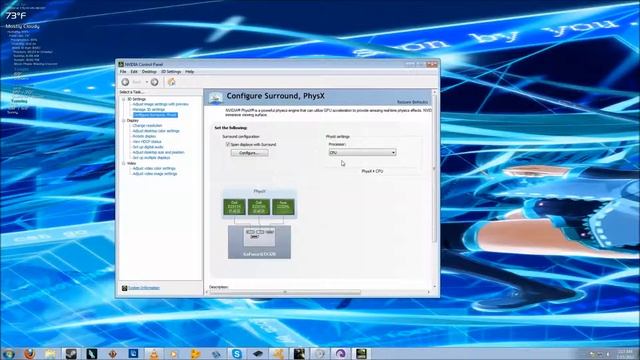Screen dimensions: 640x360
Task: Toggle Span displays with Surround checkbox
Action: (x=228, y=144)
